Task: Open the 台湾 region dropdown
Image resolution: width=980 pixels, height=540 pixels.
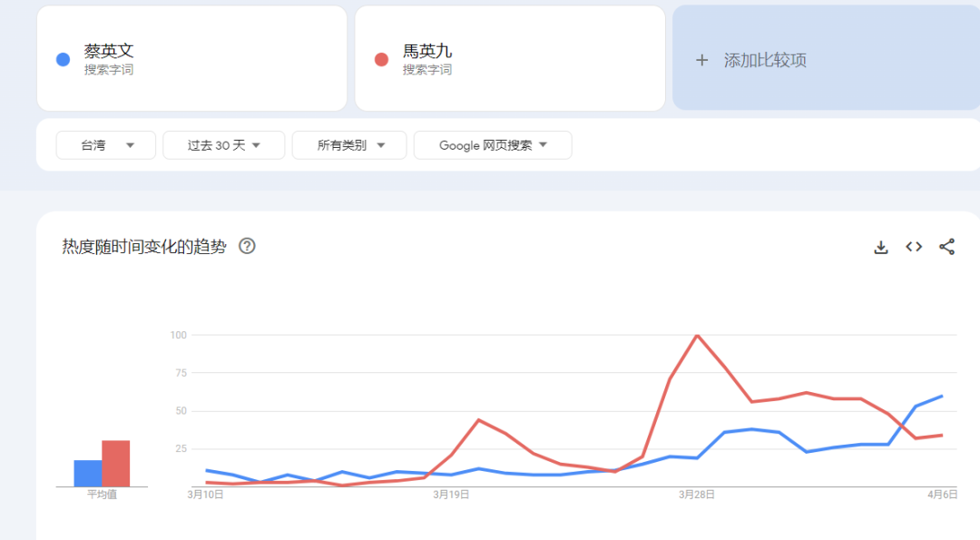Action: coord(106,145)
